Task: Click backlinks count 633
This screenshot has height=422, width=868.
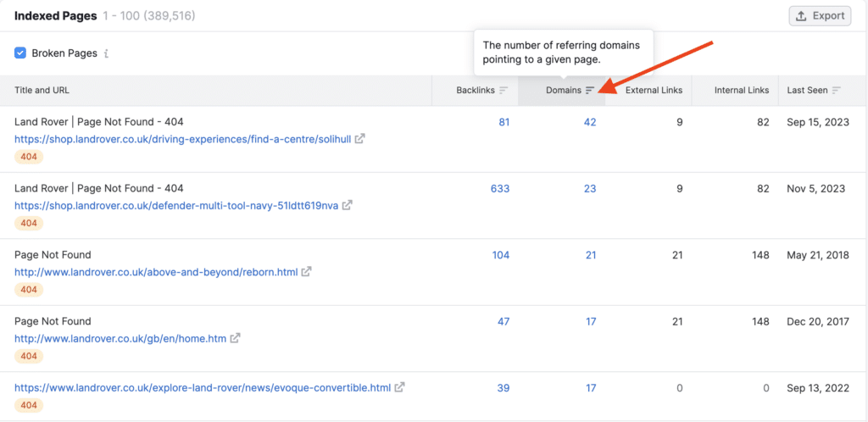Action: tap(500, 189)
